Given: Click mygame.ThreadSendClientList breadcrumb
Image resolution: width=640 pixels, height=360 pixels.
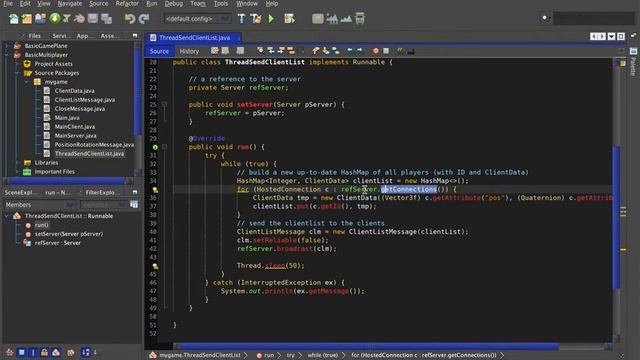Looking at the screenshot, I should (x=200, y=355).
